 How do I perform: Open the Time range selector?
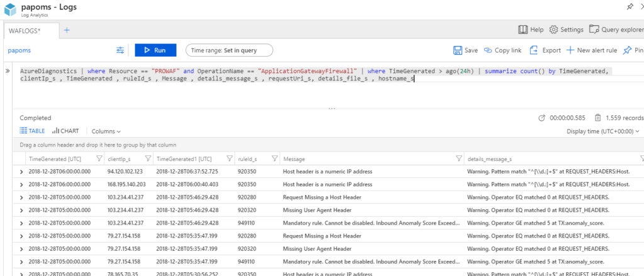coord(229,50)
